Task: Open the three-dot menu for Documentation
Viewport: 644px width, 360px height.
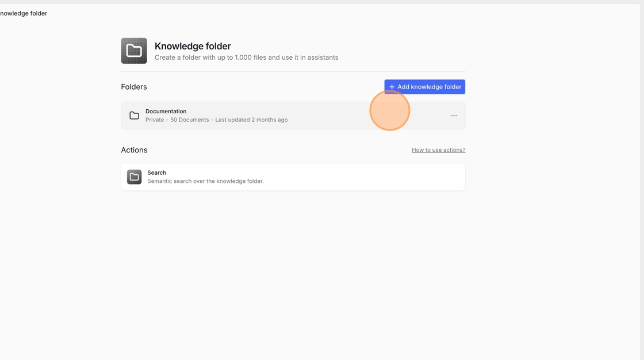Action: (x=454, y=116)
